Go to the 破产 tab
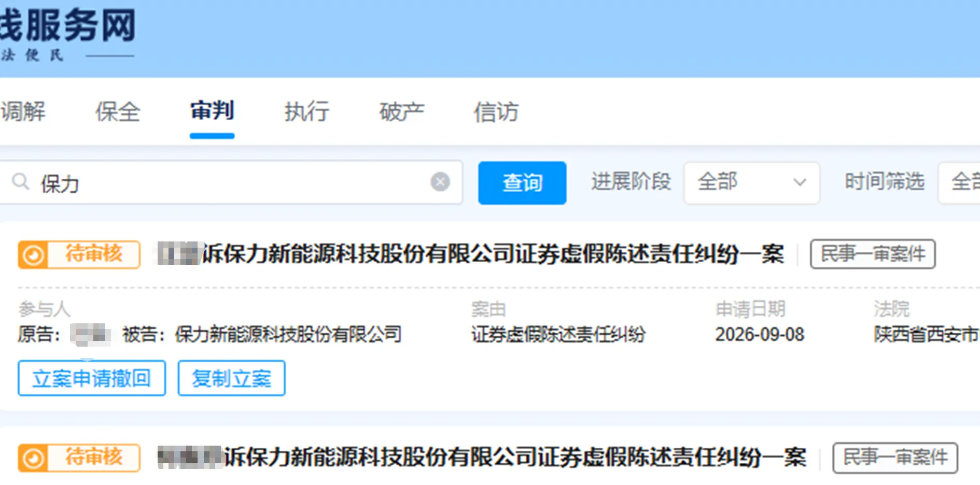 coord(402,112)
